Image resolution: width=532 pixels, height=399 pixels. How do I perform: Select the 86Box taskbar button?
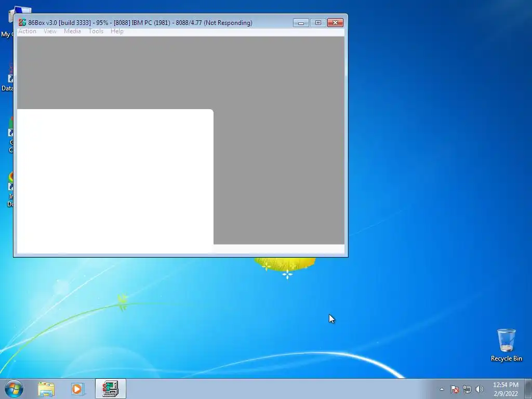click(111, 389)
